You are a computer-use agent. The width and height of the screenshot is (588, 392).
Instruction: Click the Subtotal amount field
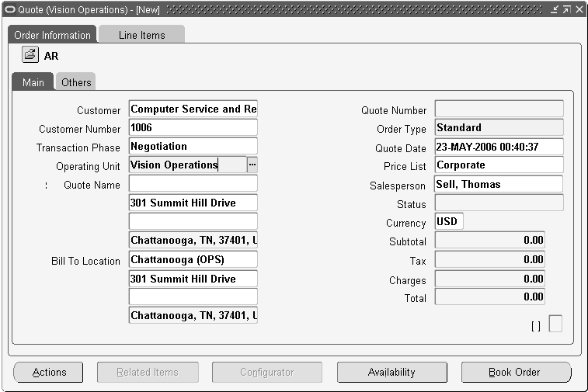pos(490,240)
